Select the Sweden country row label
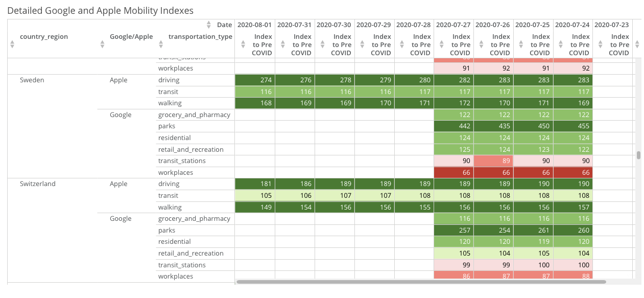 coord(32,80)
